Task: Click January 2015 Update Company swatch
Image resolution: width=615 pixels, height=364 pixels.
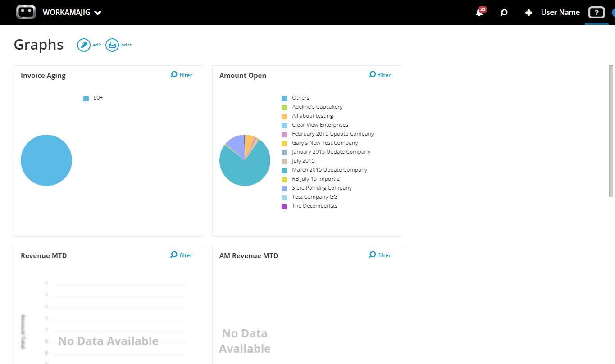Action: (284, 152)
